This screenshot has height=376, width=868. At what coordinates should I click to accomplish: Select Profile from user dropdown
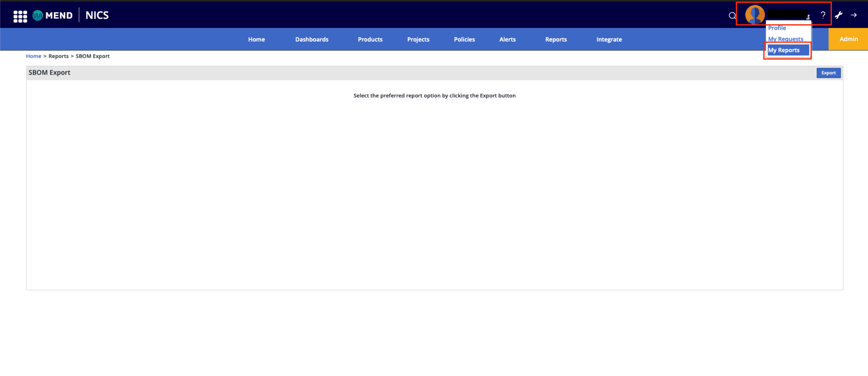(777, 28)
